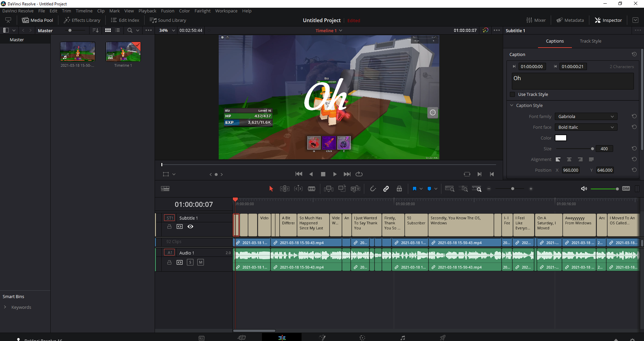Switch to the Track Style tab
Image resolution: width=644 pixels, height=341 pixels.
[590, 41]
